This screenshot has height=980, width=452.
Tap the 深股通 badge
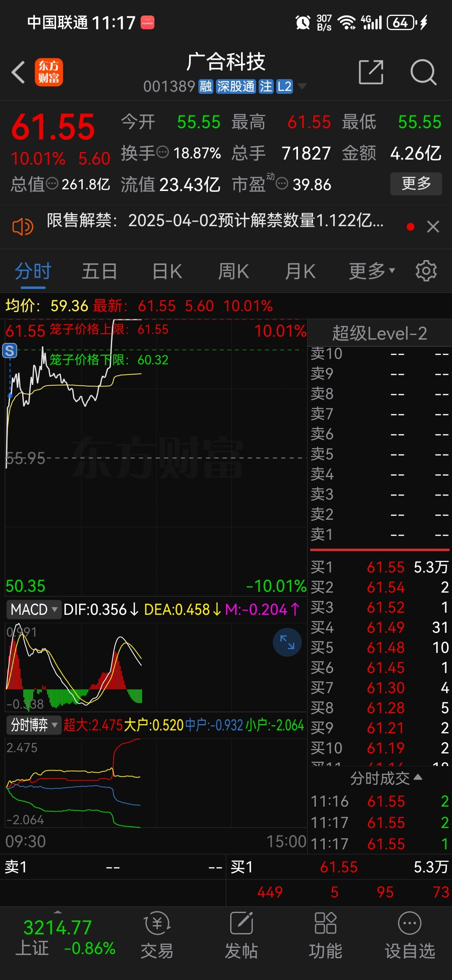coord(236,87)
